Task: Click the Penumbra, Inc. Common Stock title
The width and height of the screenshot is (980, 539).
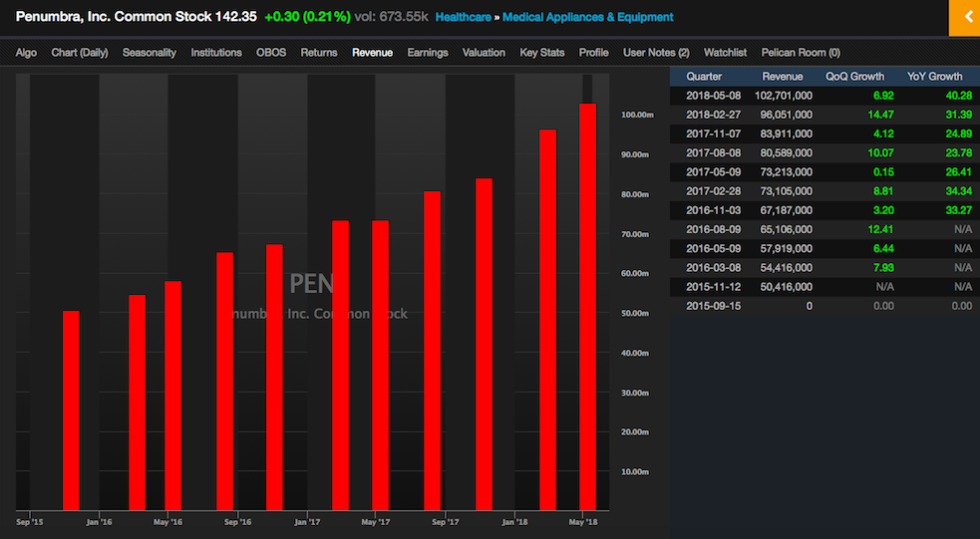Action: click(113, 17)
